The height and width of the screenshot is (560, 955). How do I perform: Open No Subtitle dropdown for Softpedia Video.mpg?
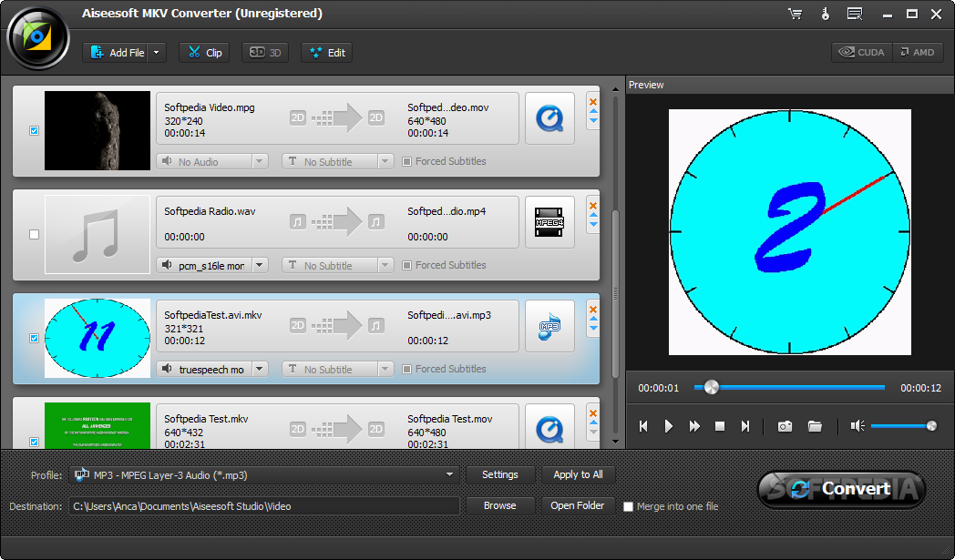(385, 161)
